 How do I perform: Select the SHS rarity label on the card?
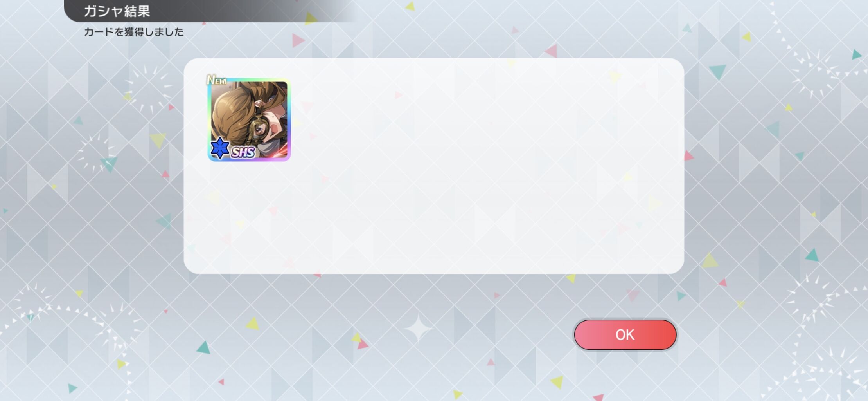[x=243, y=152]
